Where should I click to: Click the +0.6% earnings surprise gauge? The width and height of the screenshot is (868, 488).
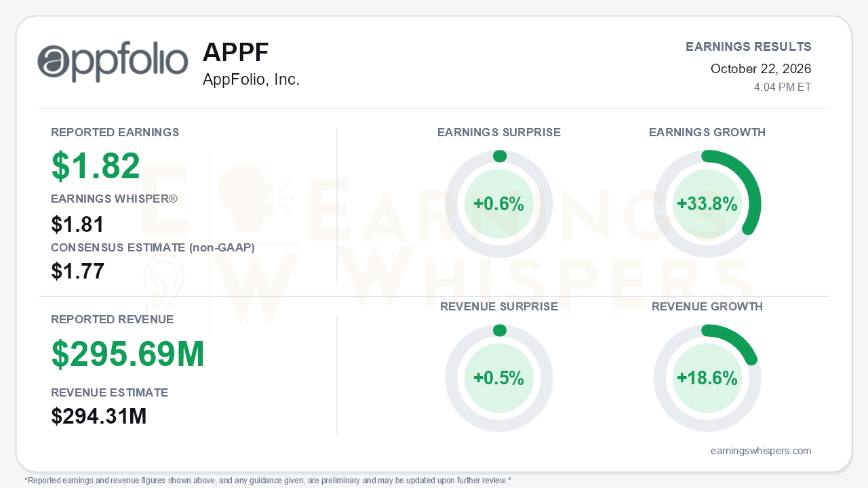coord(499,204)
